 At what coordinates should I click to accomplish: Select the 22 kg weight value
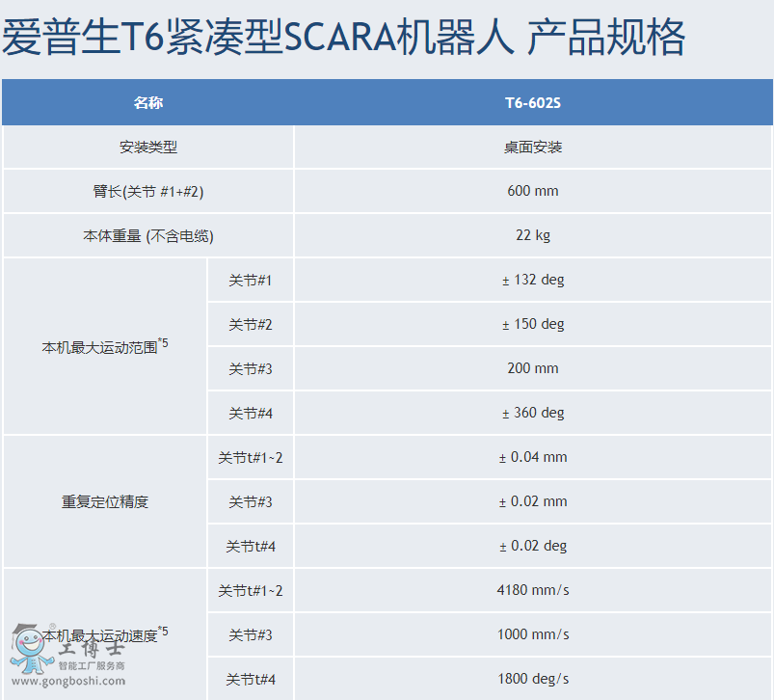coord(533,235)
